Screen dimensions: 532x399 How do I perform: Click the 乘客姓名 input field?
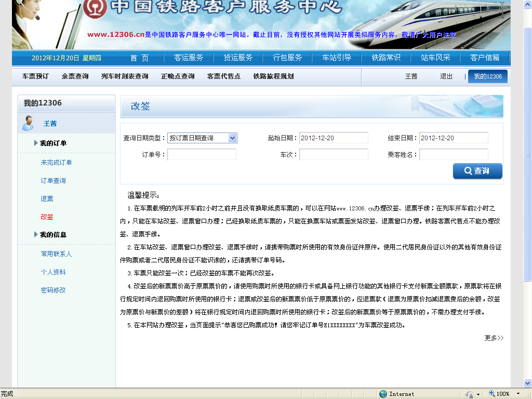click(x=454, y=154)
